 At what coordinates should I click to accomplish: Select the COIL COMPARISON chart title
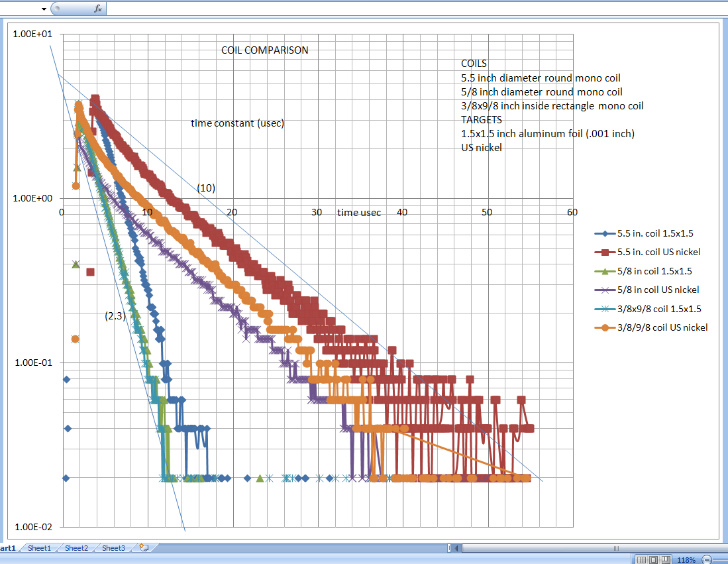265,50
